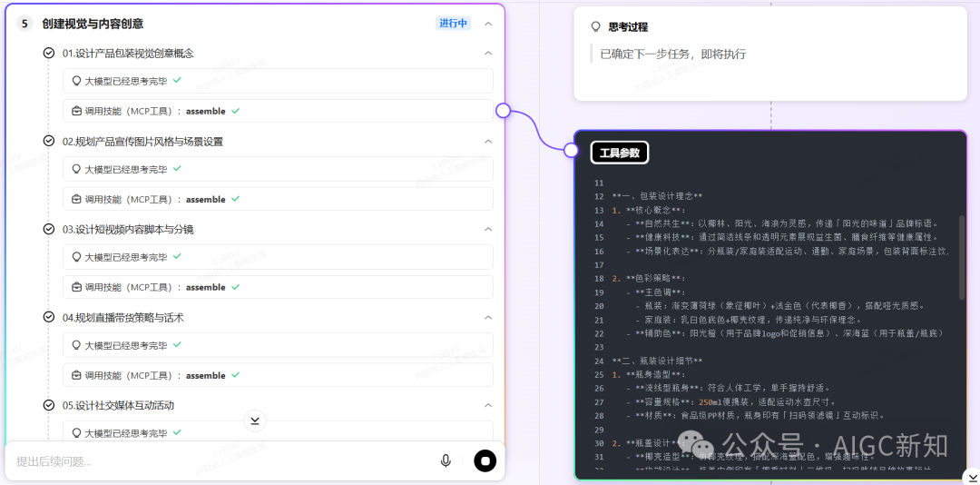Jump to bottom with the round down-arrow button
Viewport: 980px width, 485px height.
click(255, 421)
